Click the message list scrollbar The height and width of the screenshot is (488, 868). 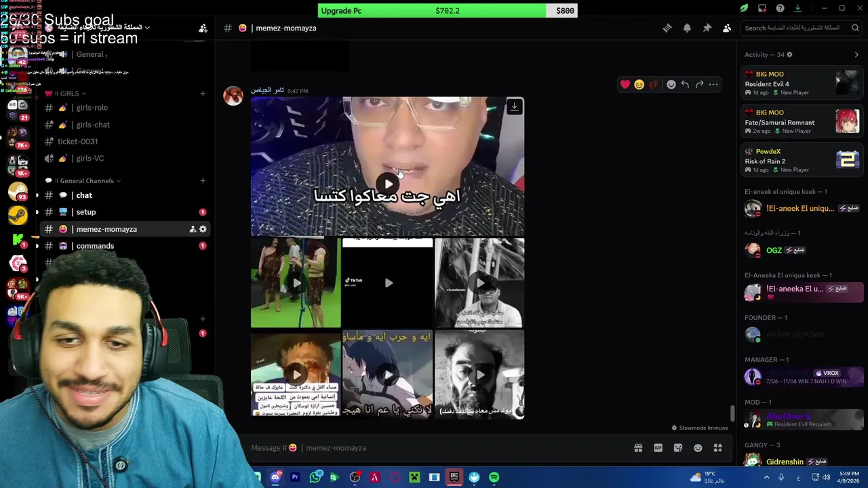point(732,413)
